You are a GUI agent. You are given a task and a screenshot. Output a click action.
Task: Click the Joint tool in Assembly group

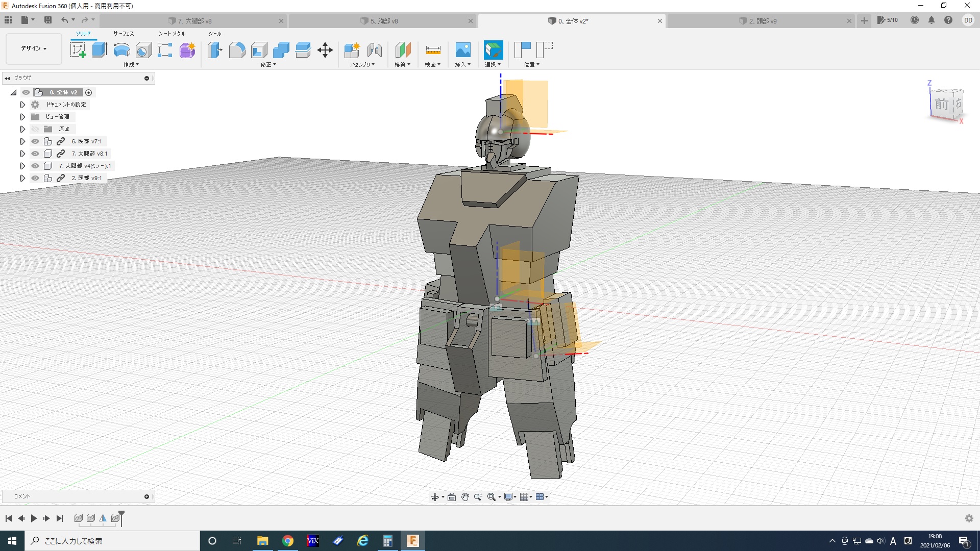tap(375, 50)
